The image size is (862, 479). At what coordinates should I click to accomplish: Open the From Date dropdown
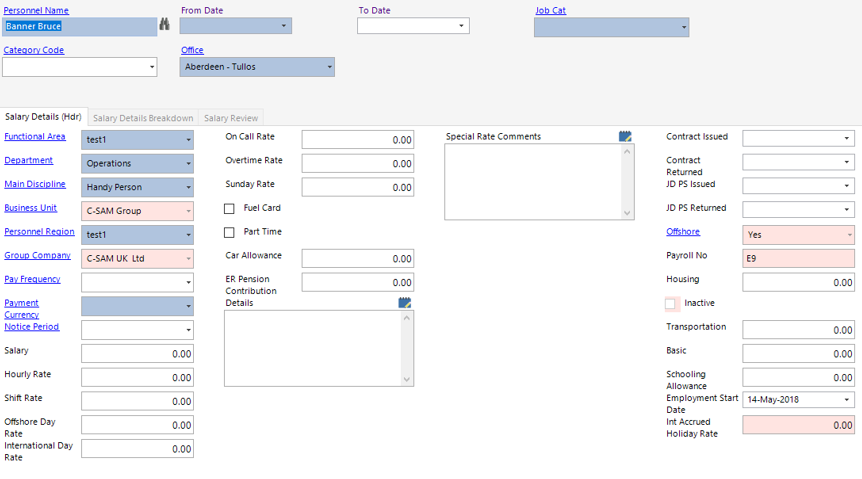pos(284,26)
